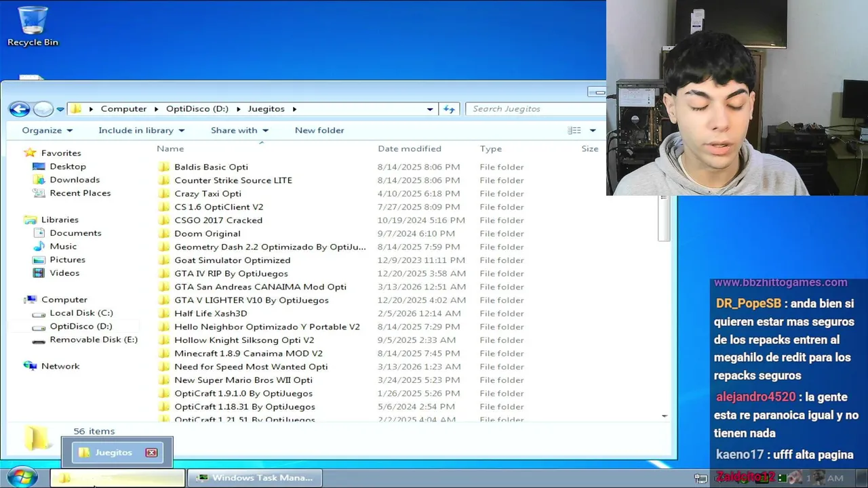Select Counter Strike Source LITE folder icon
This screenshot has width=868, height=488.
click(x=164, y=180)
